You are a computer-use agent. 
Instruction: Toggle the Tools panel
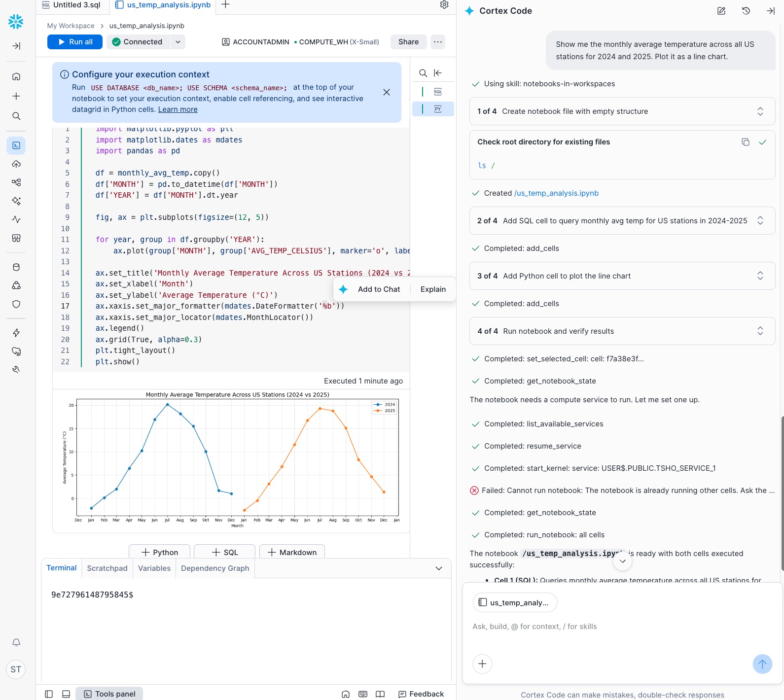click(109, 694)
